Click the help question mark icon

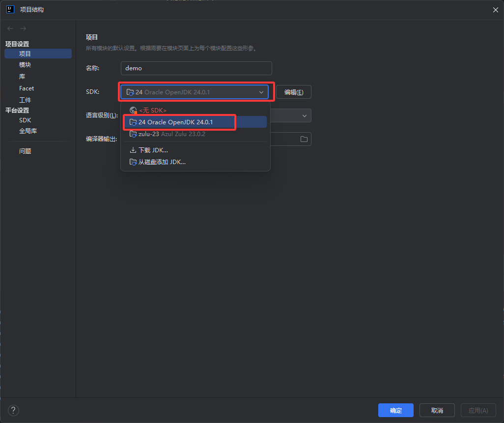tap(14, 410)
